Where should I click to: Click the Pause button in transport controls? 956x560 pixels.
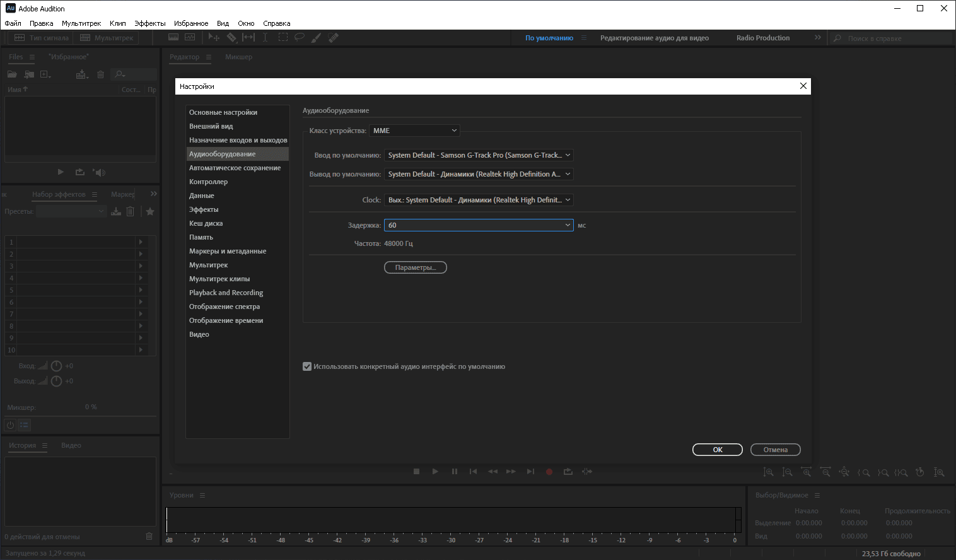coord(455,472)
